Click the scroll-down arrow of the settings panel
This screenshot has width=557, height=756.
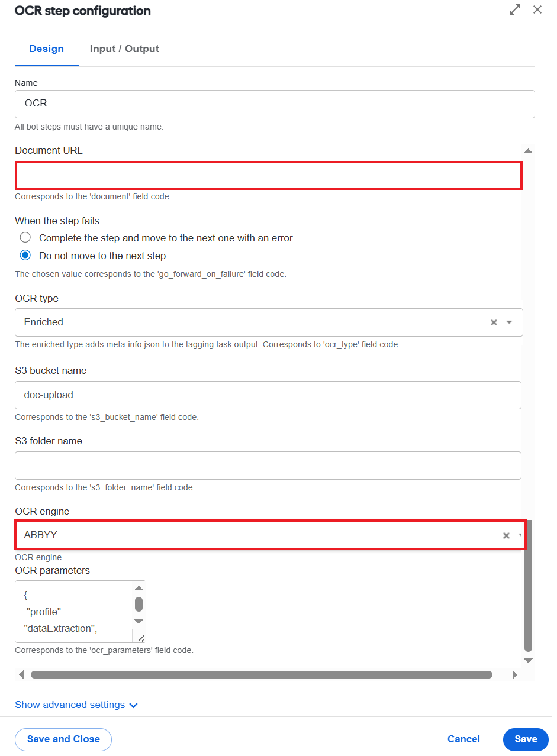click(x=528, y=660)
